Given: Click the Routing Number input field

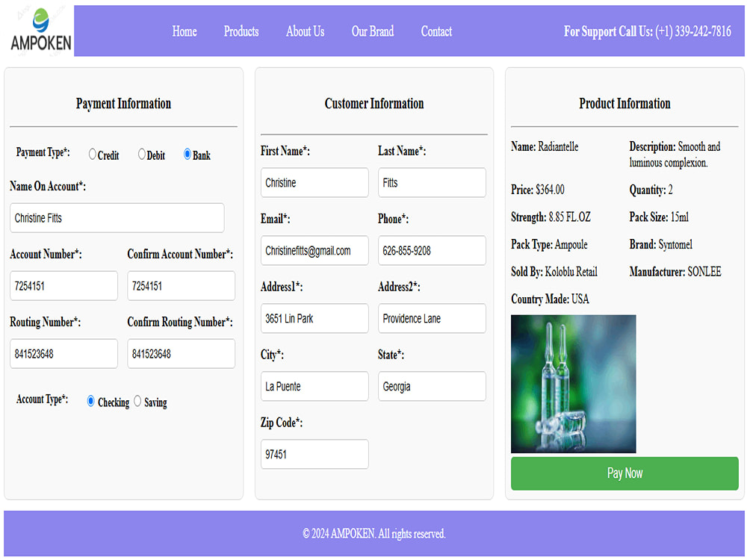Looking at the screenshot, I should (63, 354).
